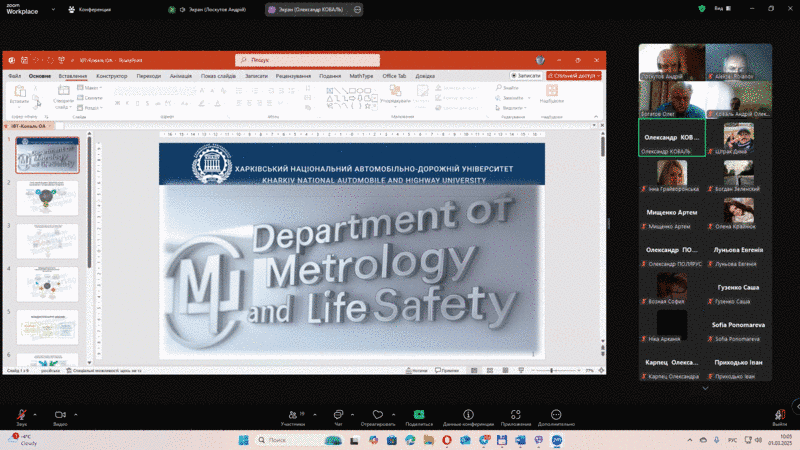
Task: Expand the participants options arrow
Action: coord(315,415)
